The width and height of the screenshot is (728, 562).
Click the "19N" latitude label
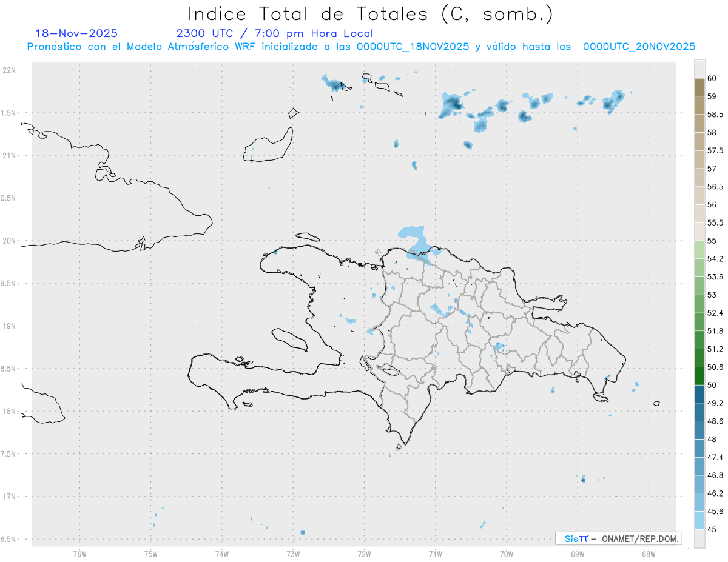click(x=10, y=326)
